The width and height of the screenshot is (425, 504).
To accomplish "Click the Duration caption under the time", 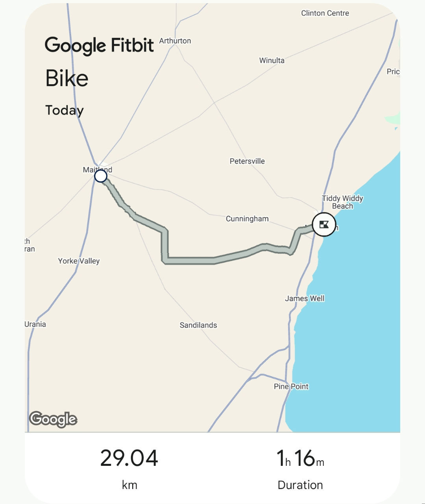I will (300, 485).
